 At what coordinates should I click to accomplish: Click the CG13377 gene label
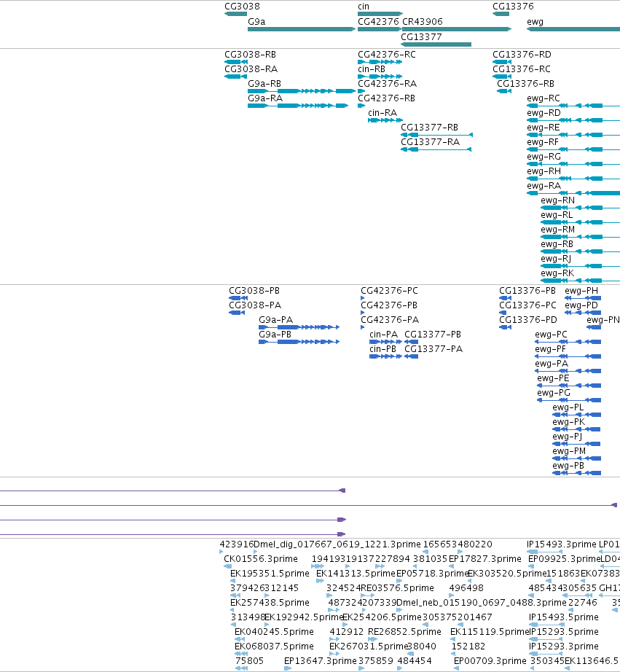421,37
